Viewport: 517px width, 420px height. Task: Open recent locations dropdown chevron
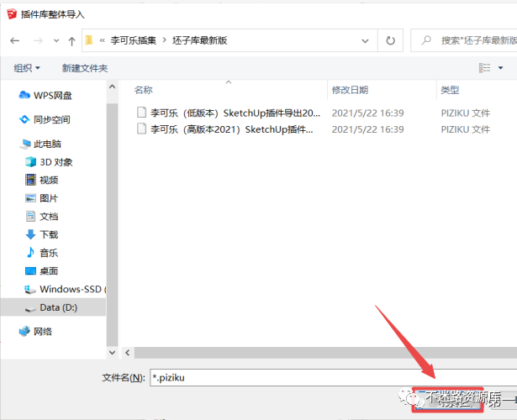56,41
